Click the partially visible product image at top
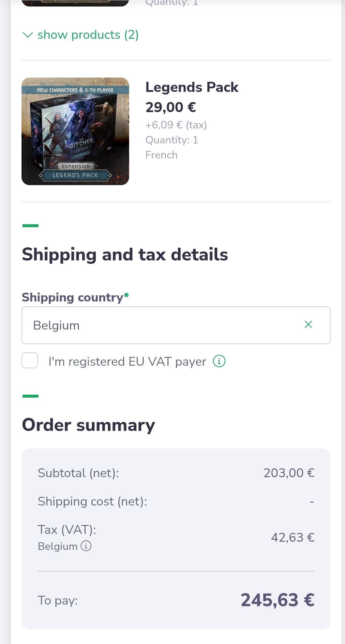Image resolution: width=345 pixels, height=644 pixels. pyautogui.click(x=75, y=3)
